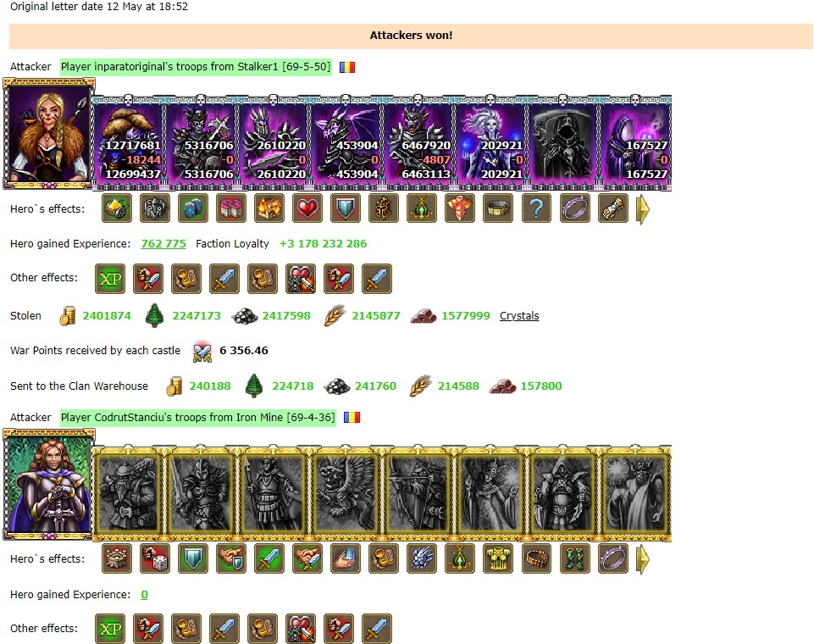Image resolution: width=814 pixels, height=644 pixels.
Task: Open the zero experience link for CodrutStanciu
Action: 144,595
